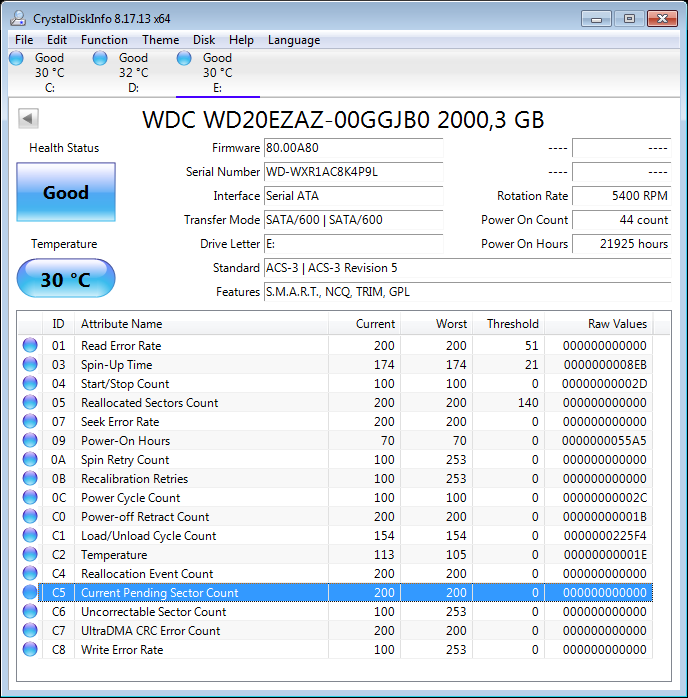Switch to the D: drive tab

click(134, 73)
